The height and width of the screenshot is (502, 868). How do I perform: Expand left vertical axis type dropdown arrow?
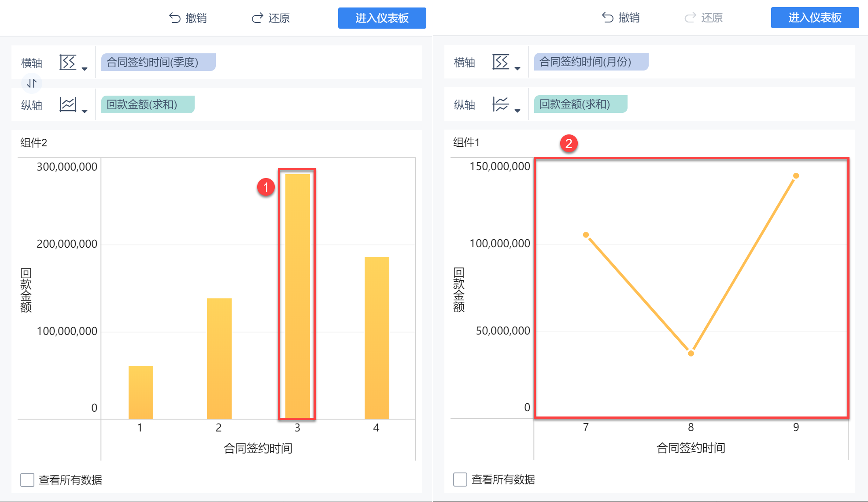[x=85, y=111]
